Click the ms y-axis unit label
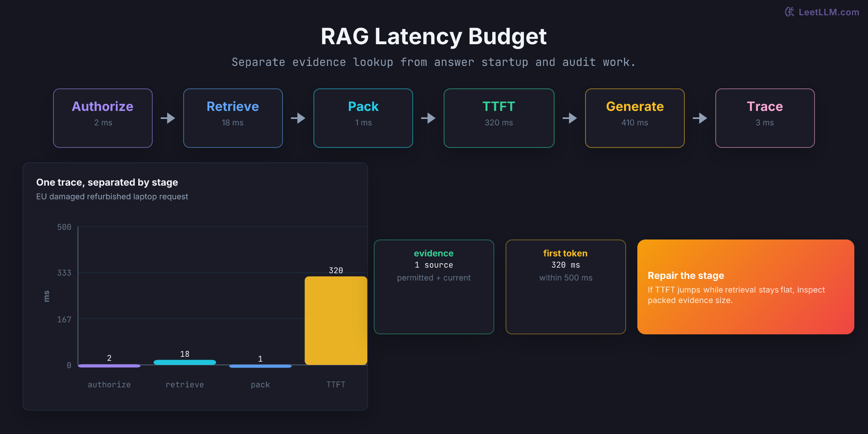The height and width of the screenshot is (434, 868). click(x=47, y=296)
